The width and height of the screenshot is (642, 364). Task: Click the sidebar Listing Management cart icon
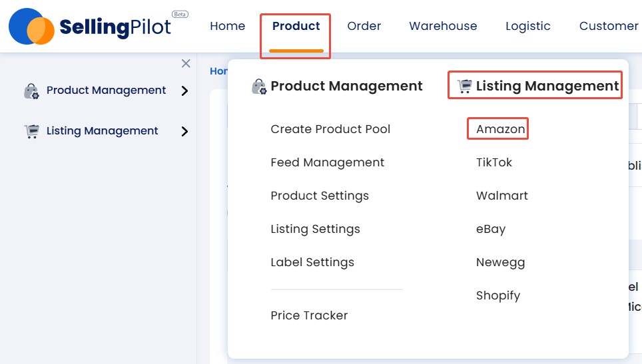pos(31,131)
